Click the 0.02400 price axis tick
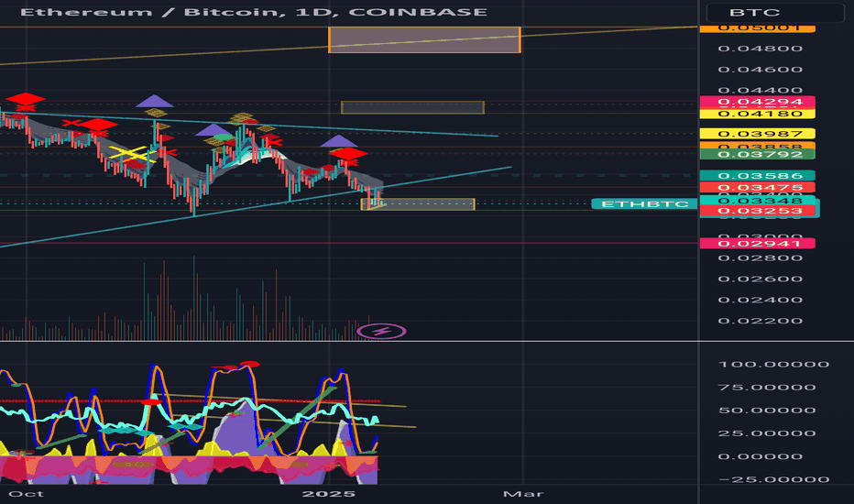This screenshot has height=504, width=854. [760, 300]
